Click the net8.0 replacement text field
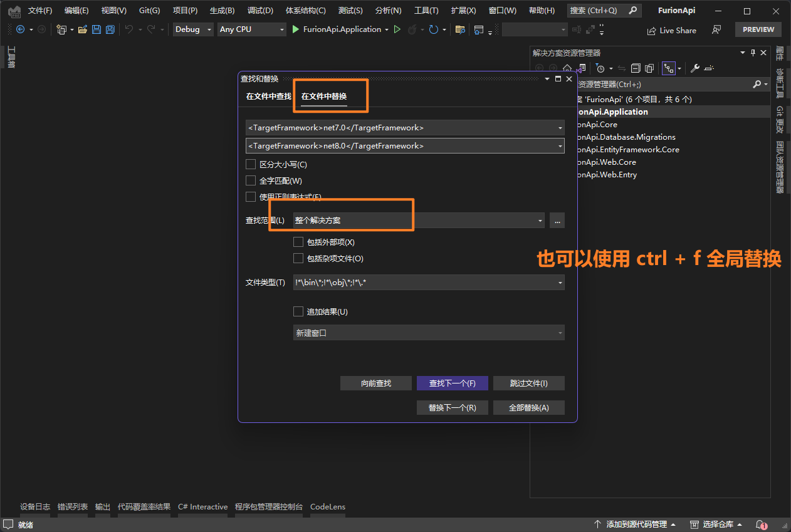Viewport: 791px width, 532px height. click(x=401, y=146)
